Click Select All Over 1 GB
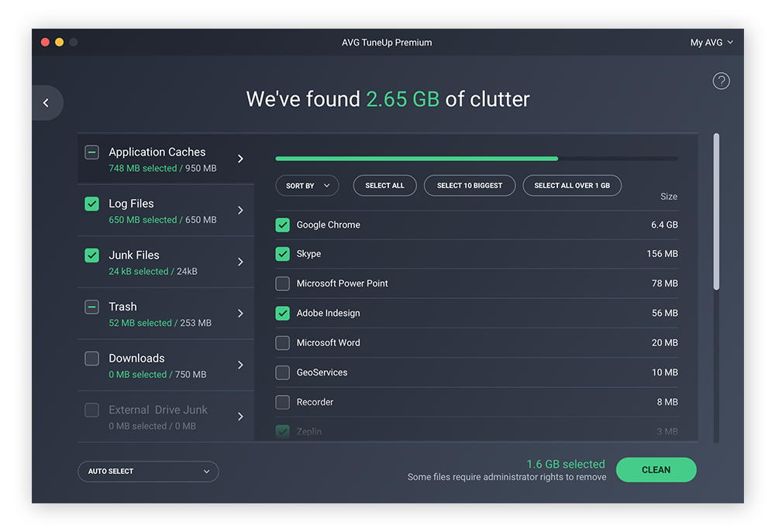The image size is (775, 532). click(x=572, y=185)
